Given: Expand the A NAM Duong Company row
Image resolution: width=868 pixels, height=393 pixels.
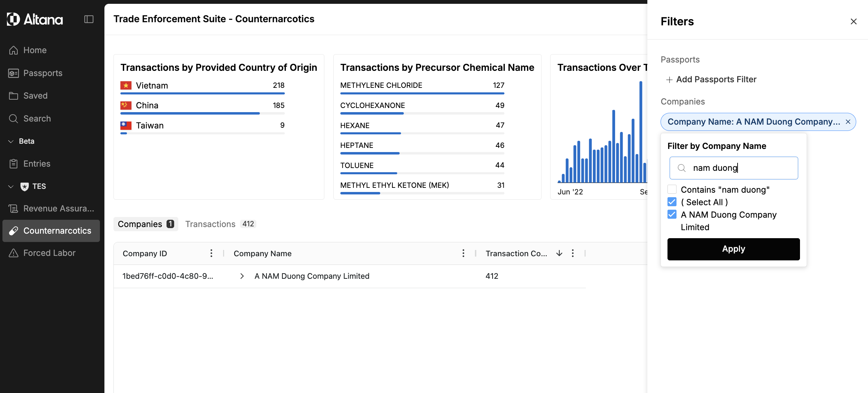Looking at the screenshot, I should (x=242, y=276).
